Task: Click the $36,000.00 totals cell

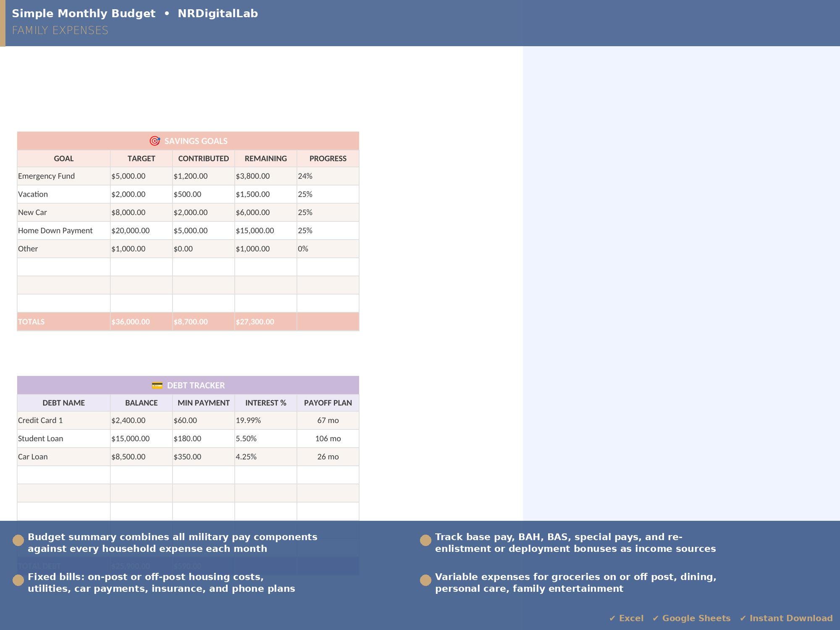Action: pyautogui.click(x=142, y=322)
